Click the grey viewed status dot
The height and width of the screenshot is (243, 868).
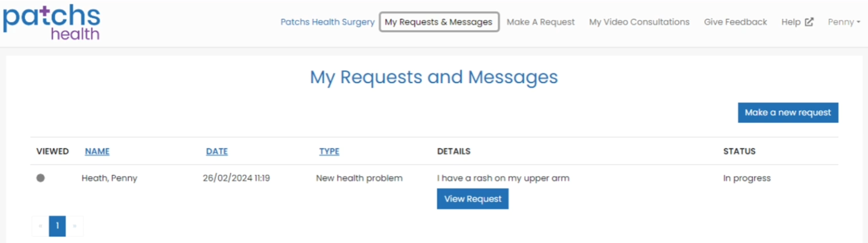40,178
